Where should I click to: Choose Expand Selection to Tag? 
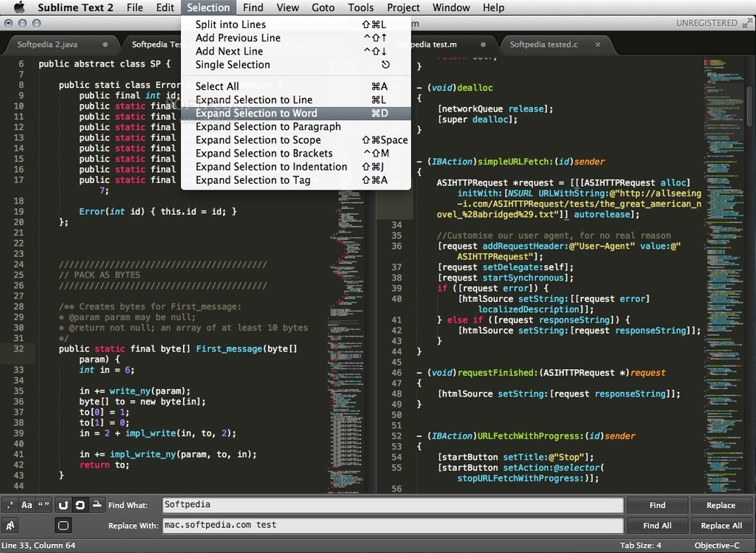click(x=295, y=180)
